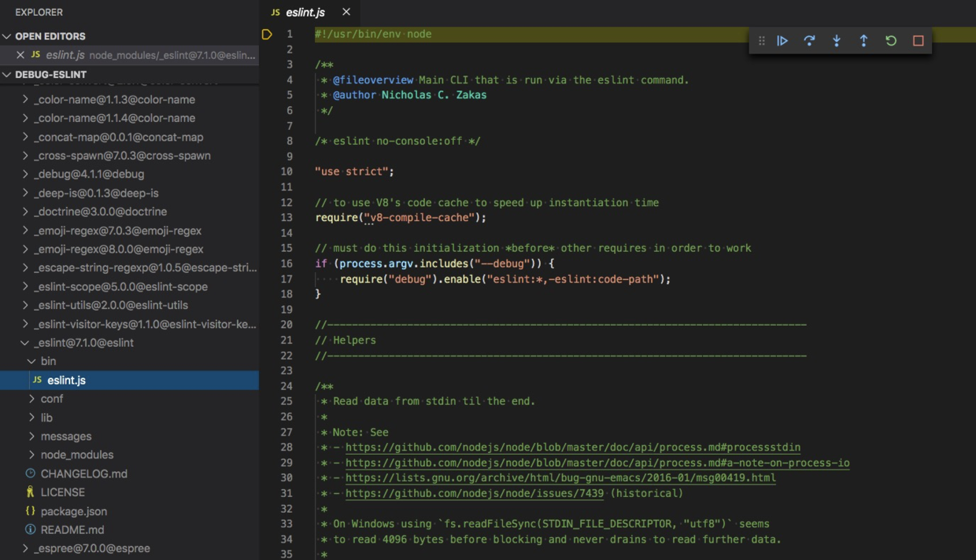This screenshot has width=976, height=560.
Task: Stop debugging with the red square icon
Action: click(x=918, y=40)
